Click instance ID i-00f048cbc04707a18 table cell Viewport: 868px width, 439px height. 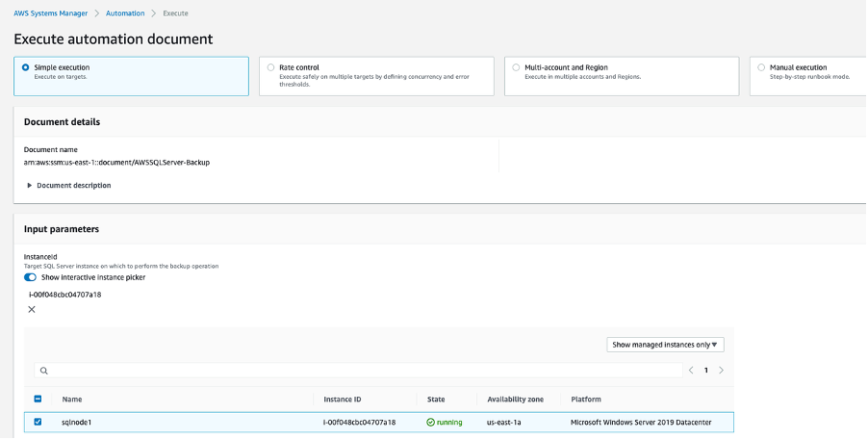click(359, 423)
